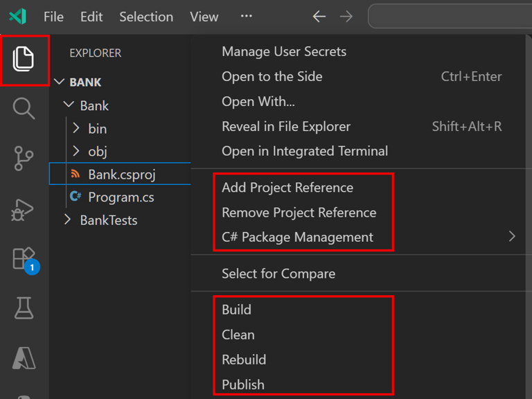Expand the BankTests folder

(x=68, y=220)
